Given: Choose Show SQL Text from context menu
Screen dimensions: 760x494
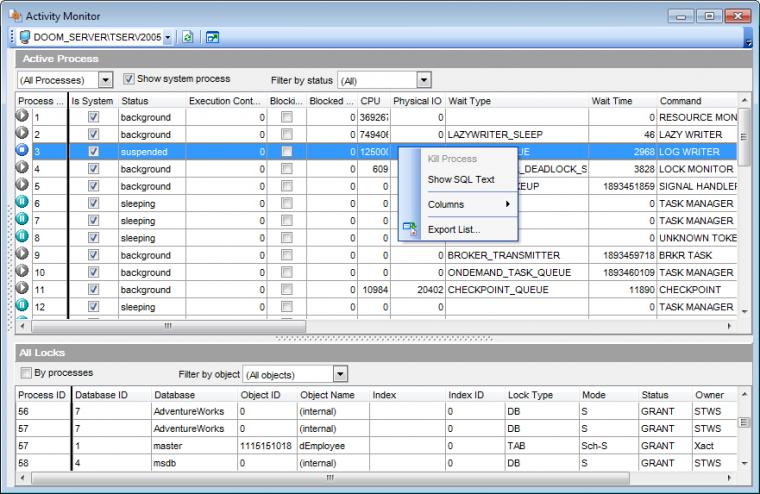Looking at the screenshot, I should point(460,179).
